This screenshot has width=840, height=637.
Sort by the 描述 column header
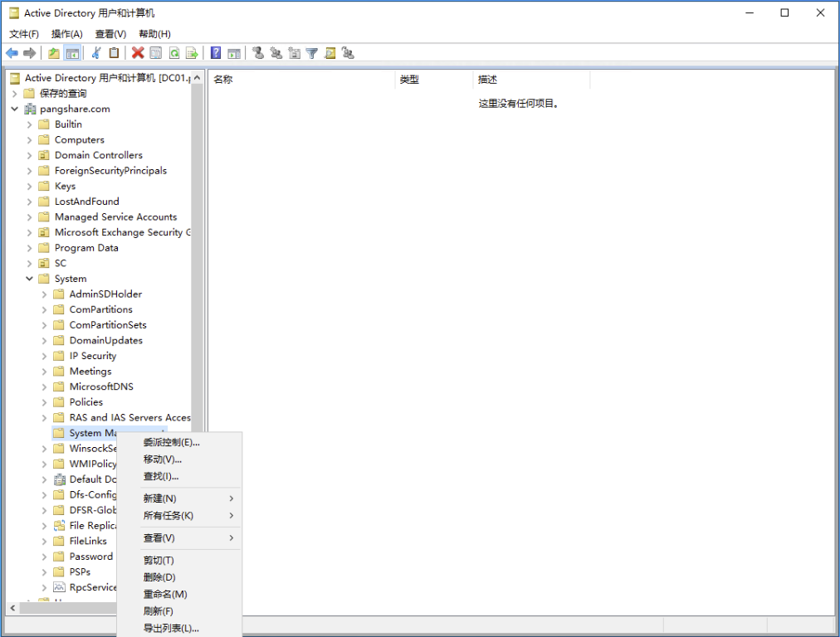pyautogui.click(x=531, y=80)
